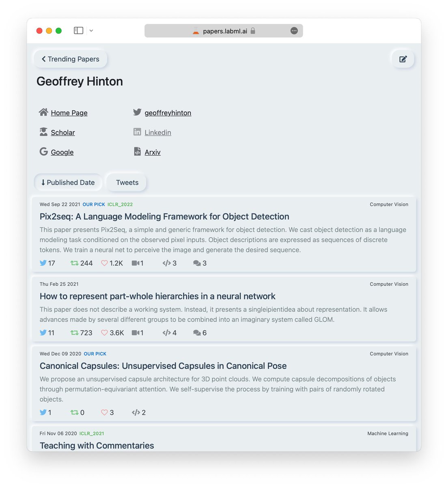Viewport: 448px width, 487px height.
Task: Click the retweet icon showing 244
Action: [74, 263]
